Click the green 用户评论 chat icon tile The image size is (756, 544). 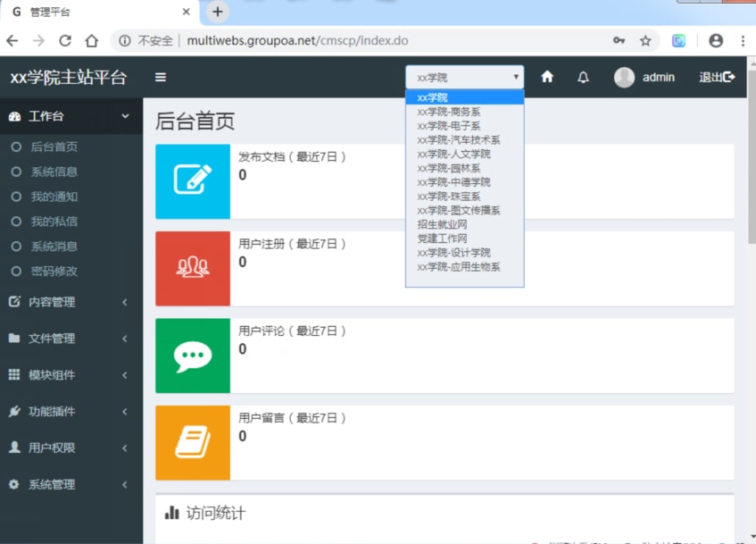193,356
